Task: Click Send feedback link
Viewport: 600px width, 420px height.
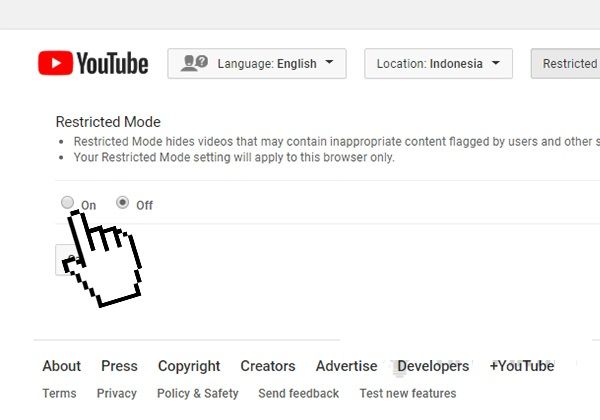Action: tap(298, 393)
